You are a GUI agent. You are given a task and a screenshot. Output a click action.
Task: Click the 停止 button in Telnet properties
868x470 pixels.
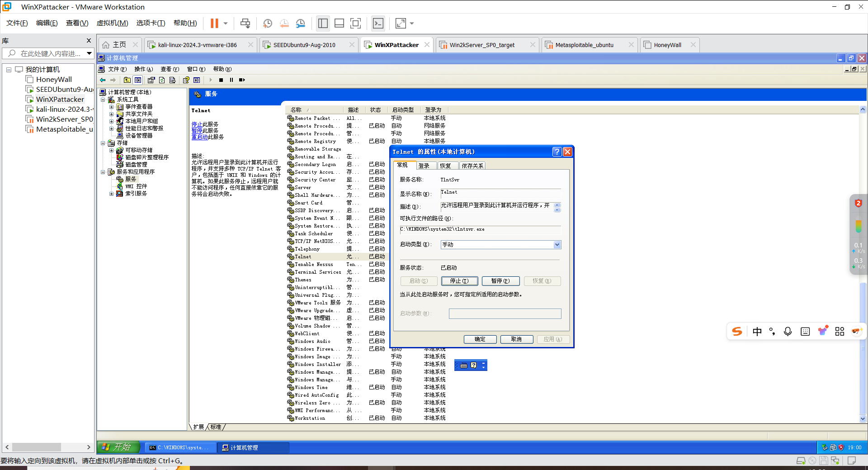(459, 281)
